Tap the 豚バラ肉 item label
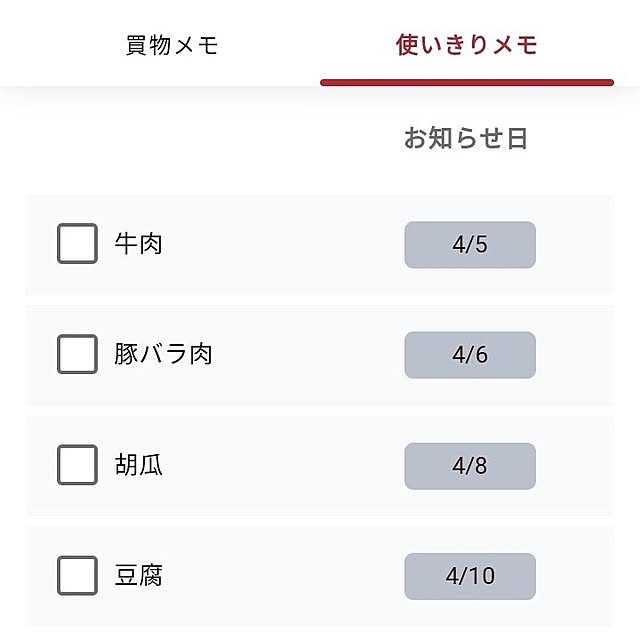640x640 pixels. pyautogui.click(x=163, y=354)
